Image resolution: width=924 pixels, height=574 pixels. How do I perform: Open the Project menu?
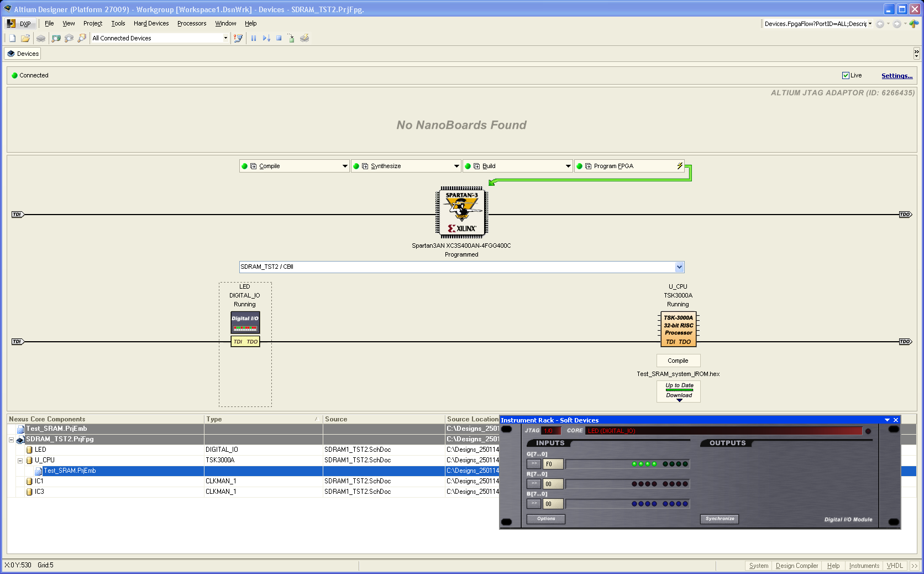point(93,23)
